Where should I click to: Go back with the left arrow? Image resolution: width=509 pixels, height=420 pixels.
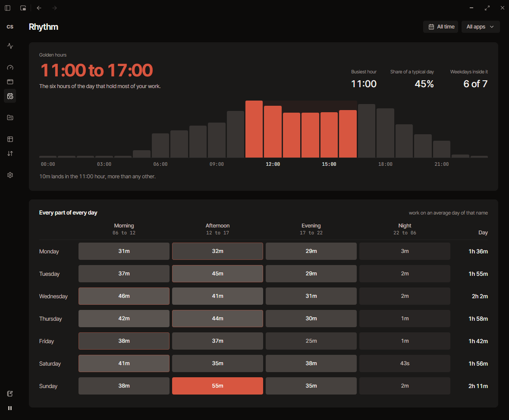[39, 8]
